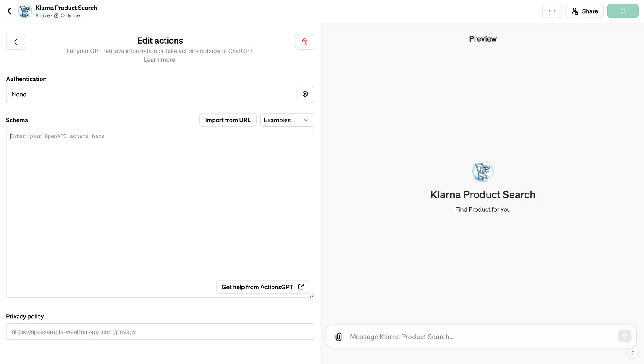Click Import from URL button
The width and height of the screenshot is (644, 364).
click(x=228, y=120)
